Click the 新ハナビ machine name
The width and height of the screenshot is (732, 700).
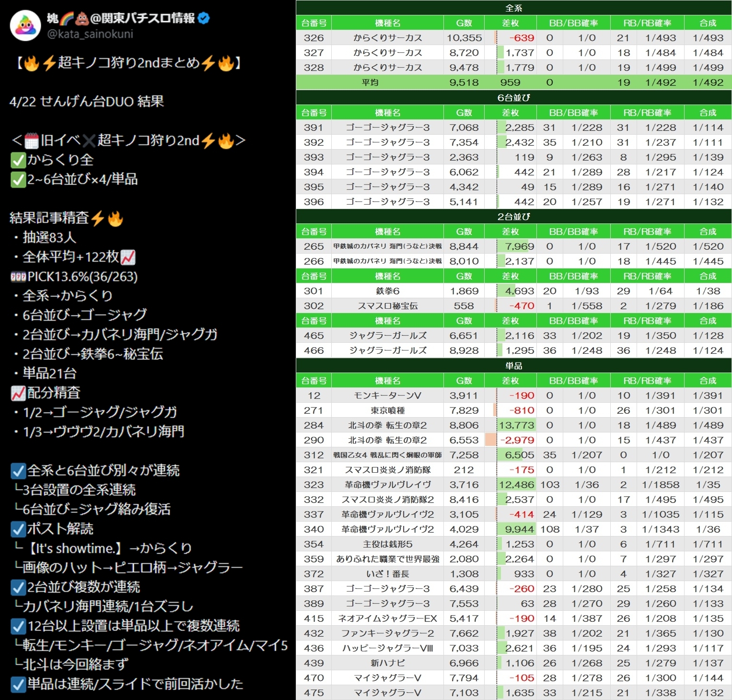[388, 663]
